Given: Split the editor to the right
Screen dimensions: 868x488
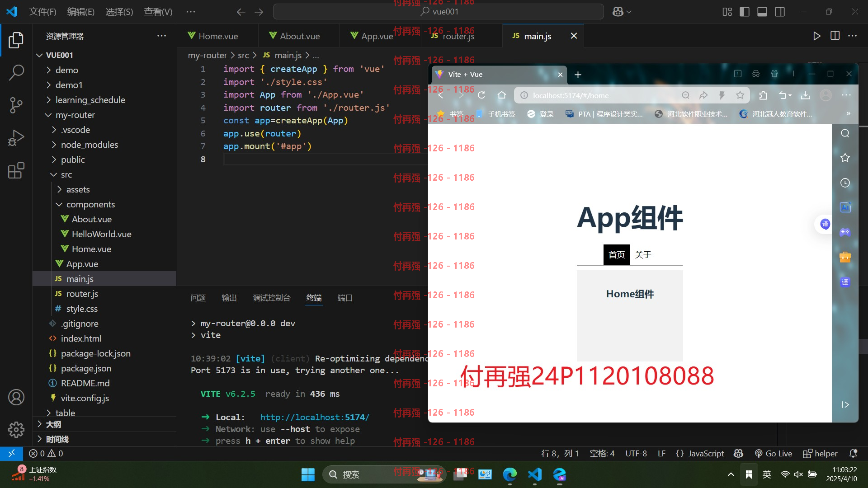Looking at the screenshot, I should click(x=835, y=36).
